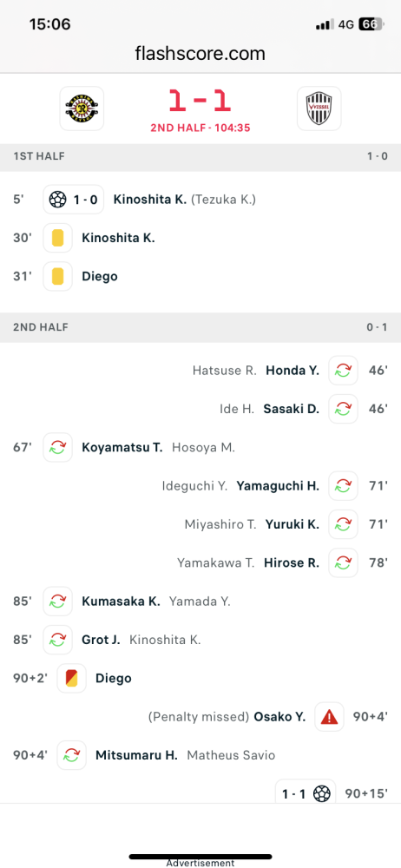Tap the 2ND HALF section header

click(200, 327)
